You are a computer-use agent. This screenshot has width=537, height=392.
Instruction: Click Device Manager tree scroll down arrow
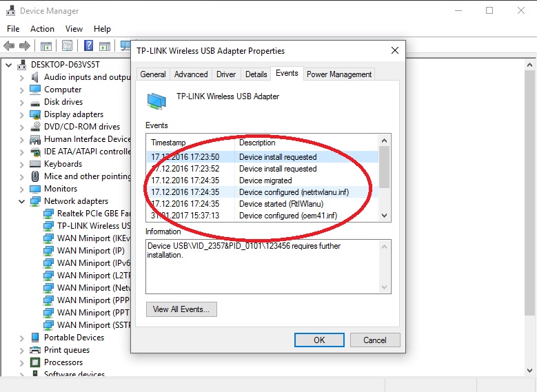click(529, 370)
